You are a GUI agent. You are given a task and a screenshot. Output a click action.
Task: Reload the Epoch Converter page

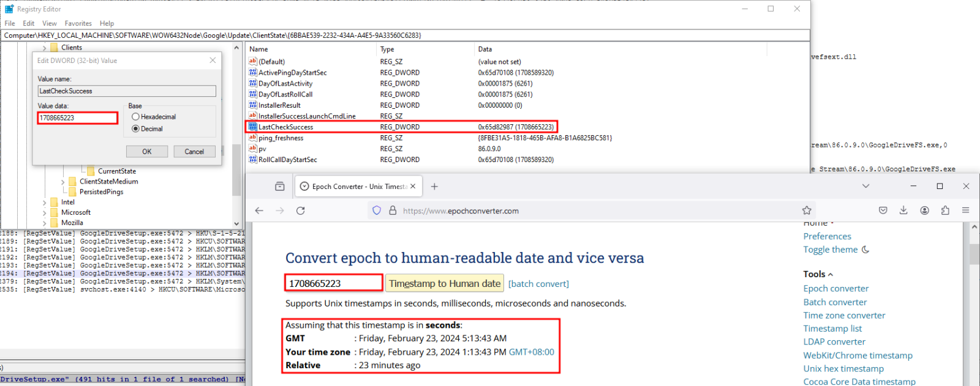click(x=301, y=210)
